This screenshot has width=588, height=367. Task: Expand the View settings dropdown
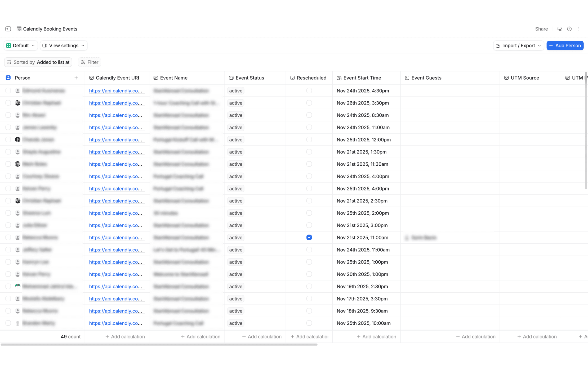(x=64, y=46)
